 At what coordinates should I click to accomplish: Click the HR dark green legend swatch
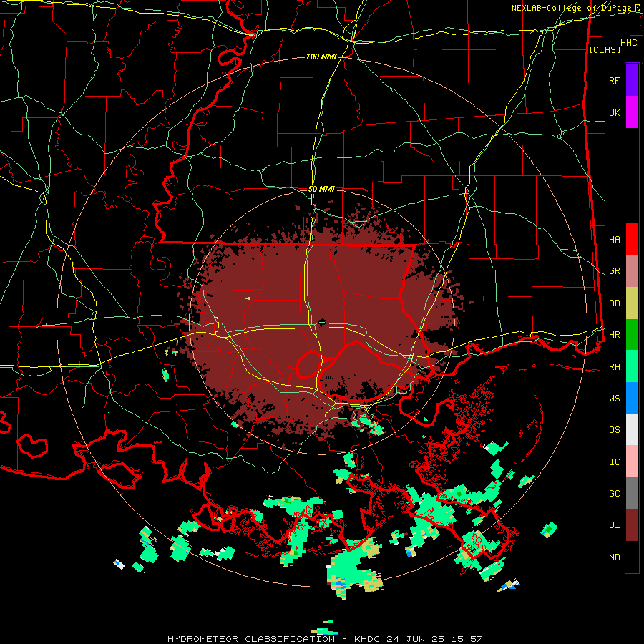click(x=632, y=335)
